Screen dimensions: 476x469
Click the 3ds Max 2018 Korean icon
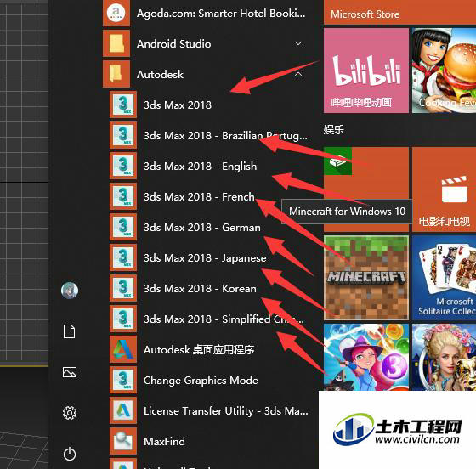(x=123, y=288)
